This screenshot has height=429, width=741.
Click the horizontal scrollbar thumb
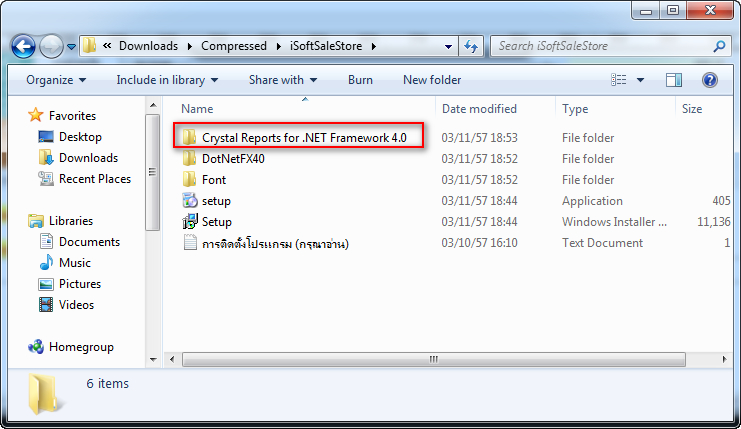pyautogui.click(x=433, y=360)
